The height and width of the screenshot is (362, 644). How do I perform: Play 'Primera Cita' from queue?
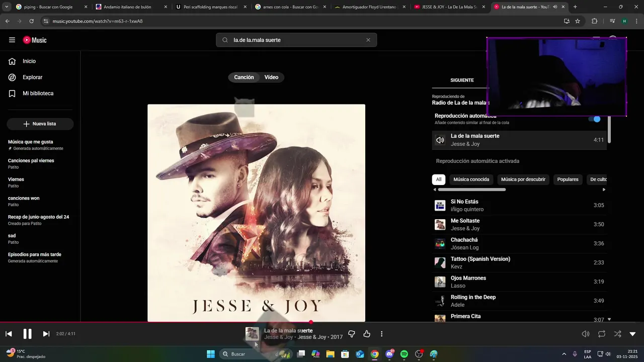[519, 317]
